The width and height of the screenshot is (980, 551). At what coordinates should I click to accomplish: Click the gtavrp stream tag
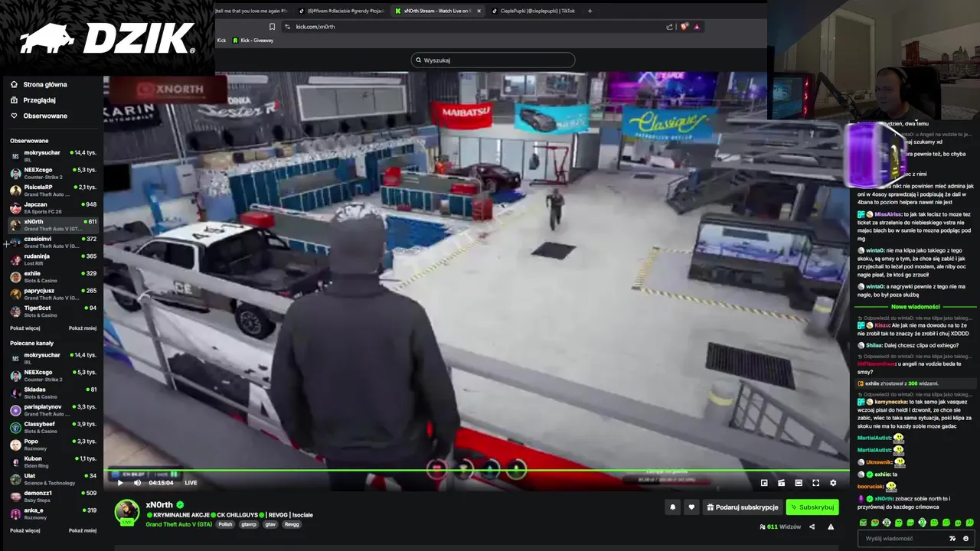tap(249, 524)
